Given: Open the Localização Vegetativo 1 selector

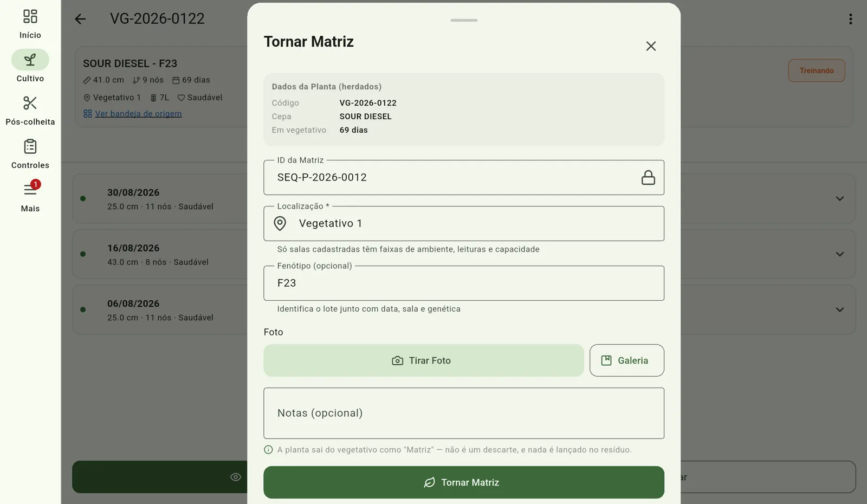Looking at the screenshot, I should pos(464,223).
